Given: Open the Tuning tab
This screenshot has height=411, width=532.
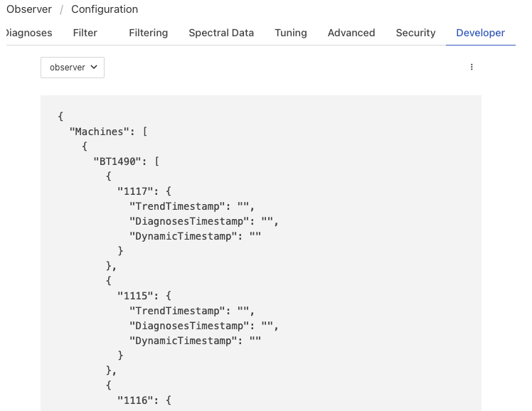Looking at the screenshot, I should (x=290, y=33).
